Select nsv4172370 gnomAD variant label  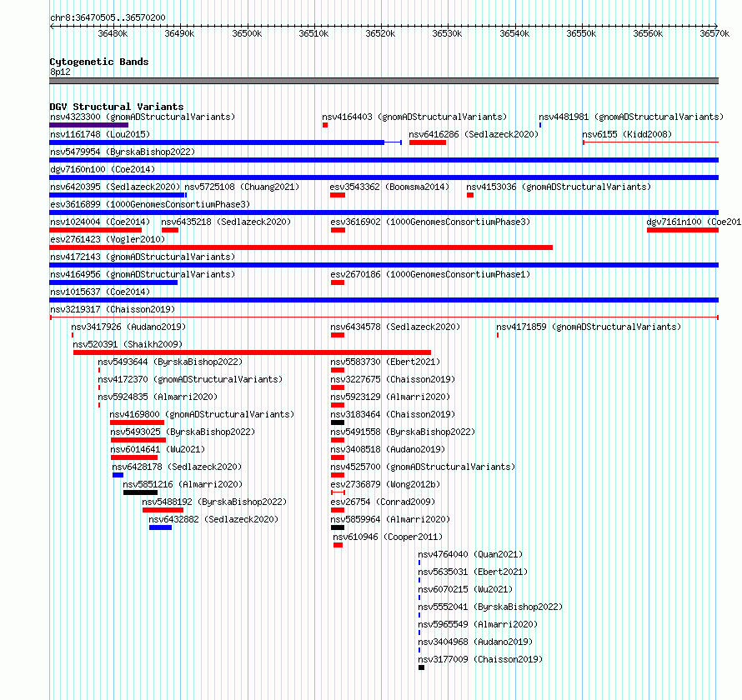pos(190,379)
